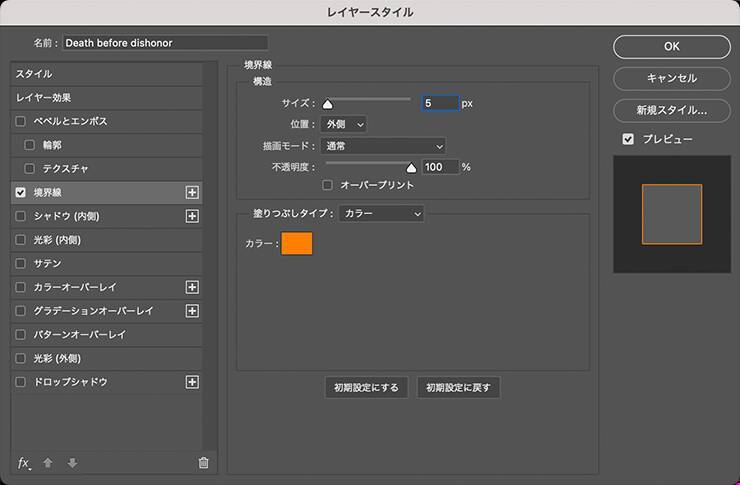Image resolution: width=740 pixels, height=485 pixels.
Task: Click the OK button
Action: tap(671, 46)
